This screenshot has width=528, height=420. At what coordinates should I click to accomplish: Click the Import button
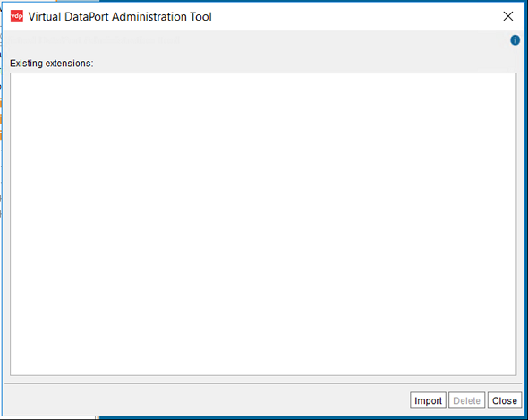pos(428,400)
